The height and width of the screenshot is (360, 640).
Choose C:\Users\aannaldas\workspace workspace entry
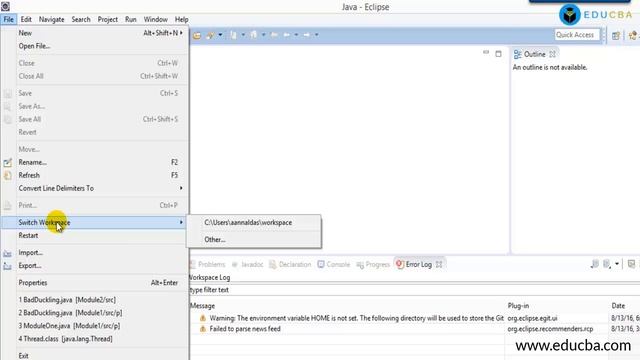tap(254, 223)
